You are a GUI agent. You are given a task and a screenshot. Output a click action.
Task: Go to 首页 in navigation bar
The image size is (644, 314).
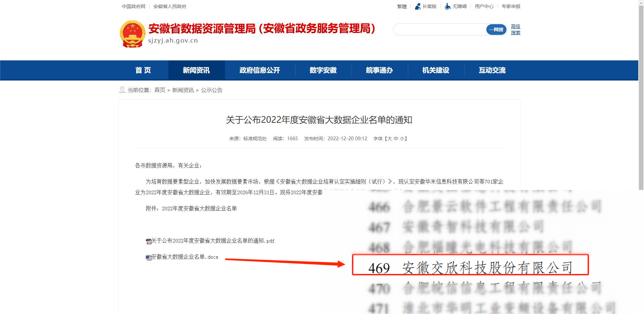pos(143,70)
